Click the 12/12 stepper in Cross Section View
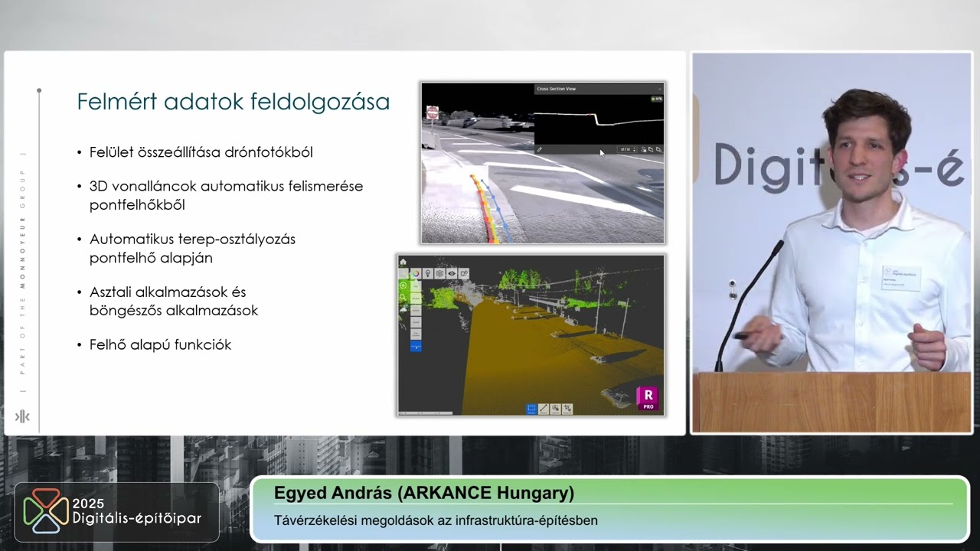This screenshot has height=551, width=980. (x=627, y=149)
